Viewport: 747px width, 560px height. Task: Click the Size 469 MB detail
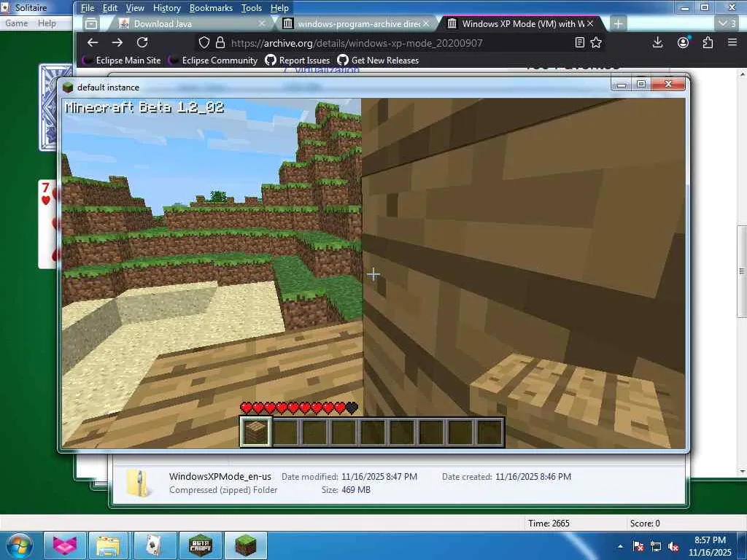click(x=346, y=489)
